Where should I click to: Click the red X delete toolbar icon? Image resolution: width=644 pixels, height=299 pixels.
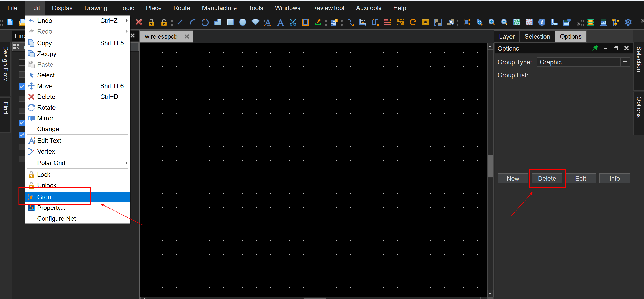point(139,22)
